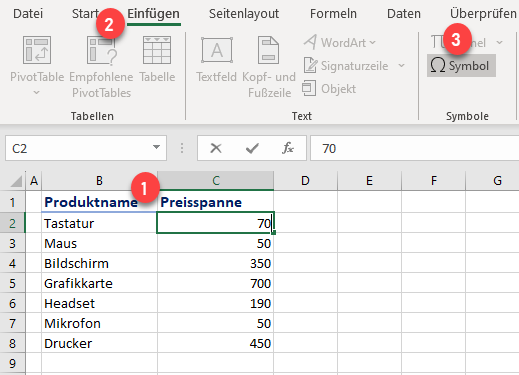The image size is (519, 375).
Task: Select row 4 header
Action: click(12, 263)
